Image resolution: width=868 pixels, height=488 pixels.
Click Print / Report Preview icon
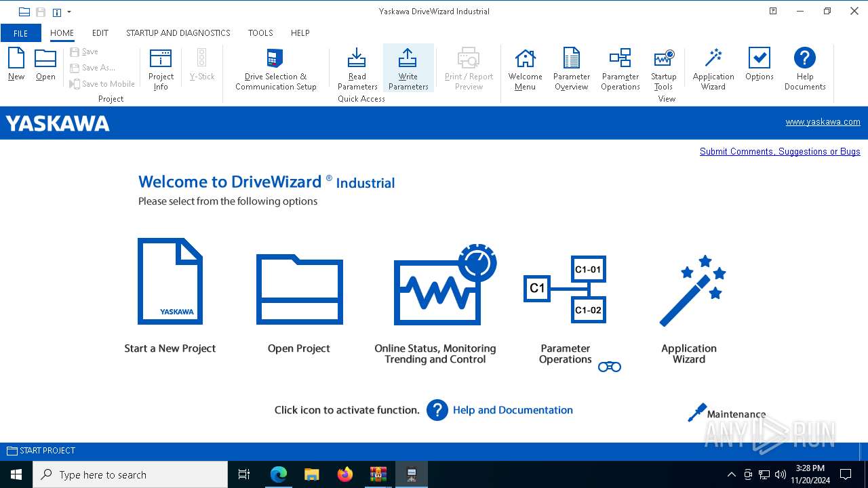[x=469, y=68]
